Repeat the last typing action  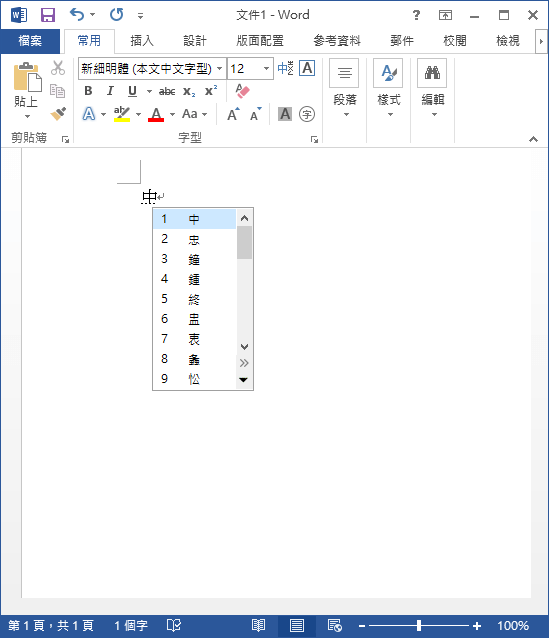tap(116, 15)
